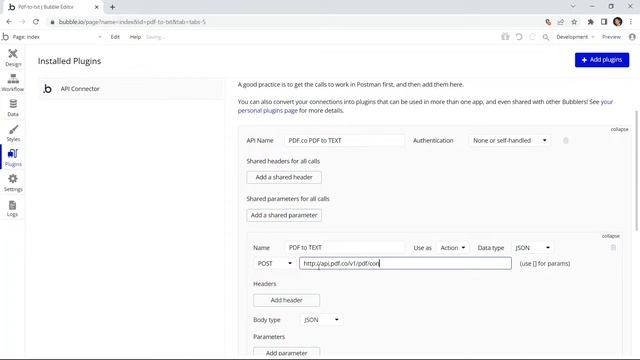The height and width of the screenshot is (360, 640).
Task: Open the browser side panel icon
Action: [x=604, y=22]
